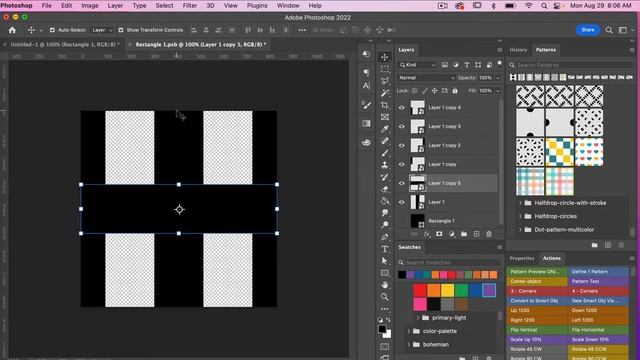The image size is (640, 360).
Task: Expand the color-palette swatch folder
Action: (x=409, y=331)
